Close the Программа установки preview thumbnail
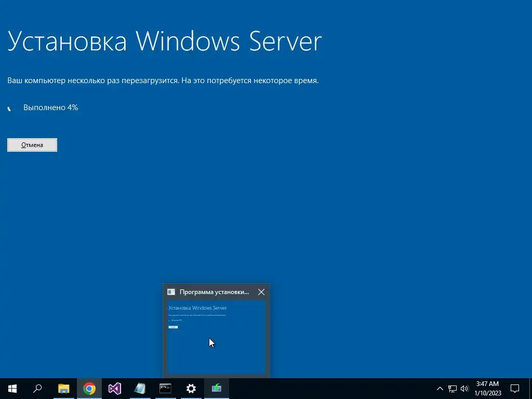Screen dimensions: 532x399 [x=261, y=292]
